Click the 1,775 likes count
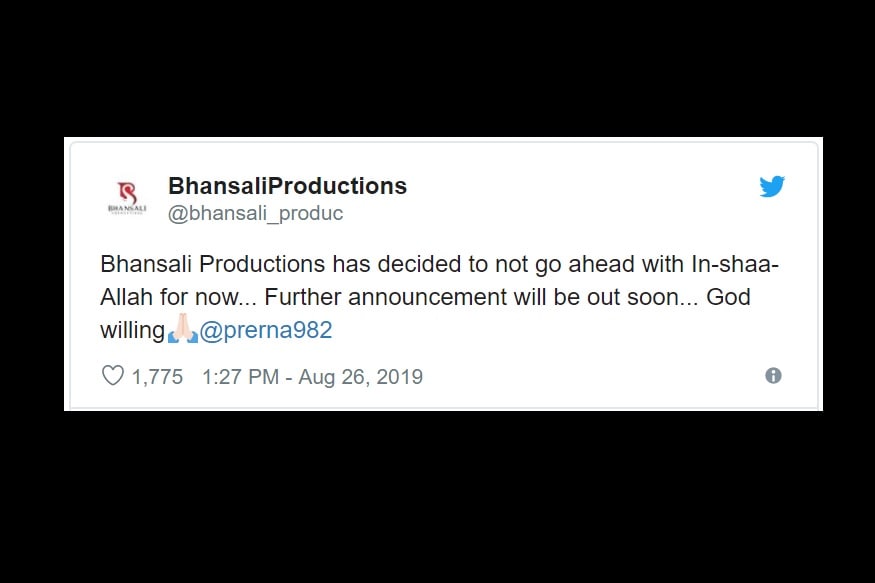Screen dimensions: 875x583 pos(157,377)
